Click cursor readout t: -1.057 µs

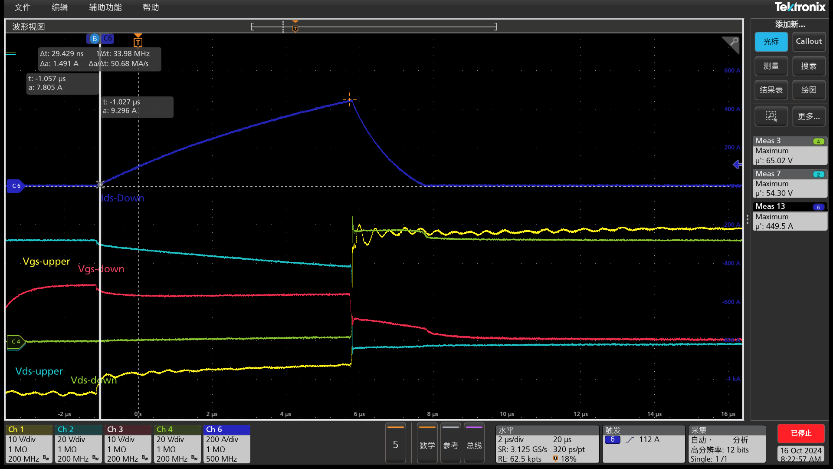point(62,83)
